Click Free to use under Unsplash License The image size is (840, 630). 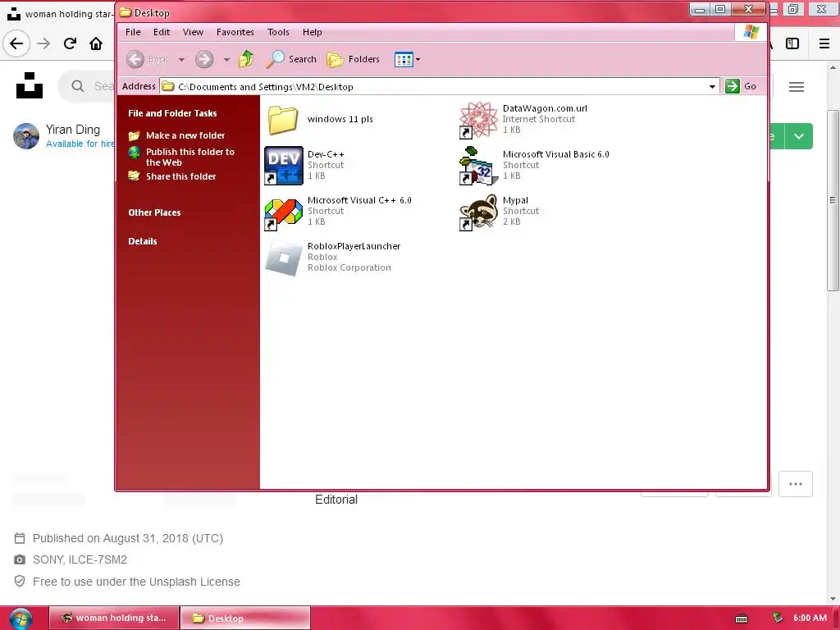click(x=136, y=582)
